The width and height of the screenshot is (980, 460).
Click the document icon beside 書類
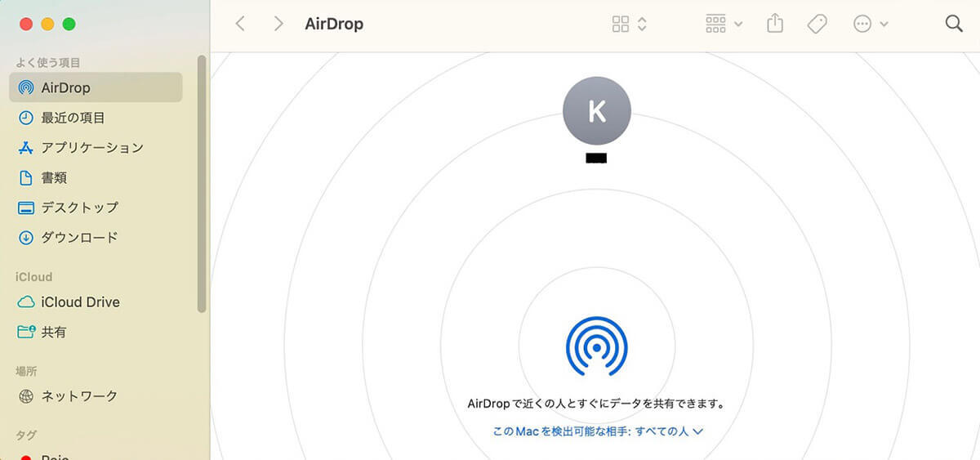click(26, 177)
